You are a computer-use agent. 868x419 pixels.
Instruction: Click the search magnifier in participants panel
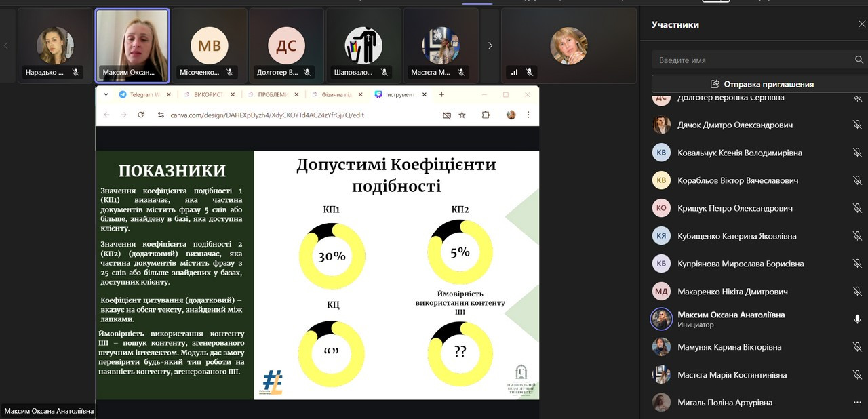859,60
